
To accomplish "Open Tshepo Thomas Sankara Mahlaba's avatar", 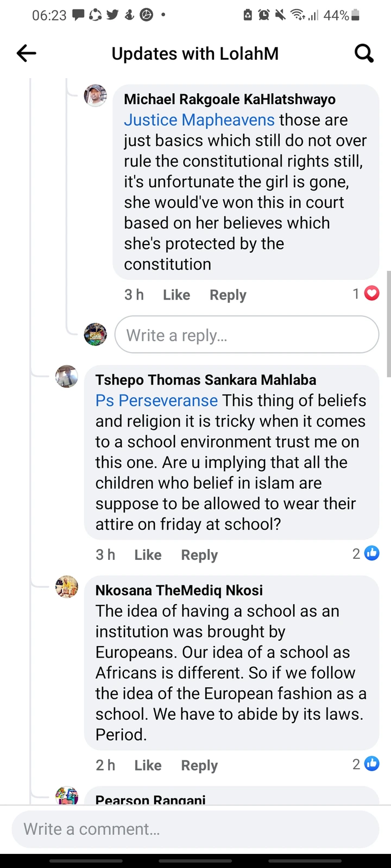I will [67, 376].
